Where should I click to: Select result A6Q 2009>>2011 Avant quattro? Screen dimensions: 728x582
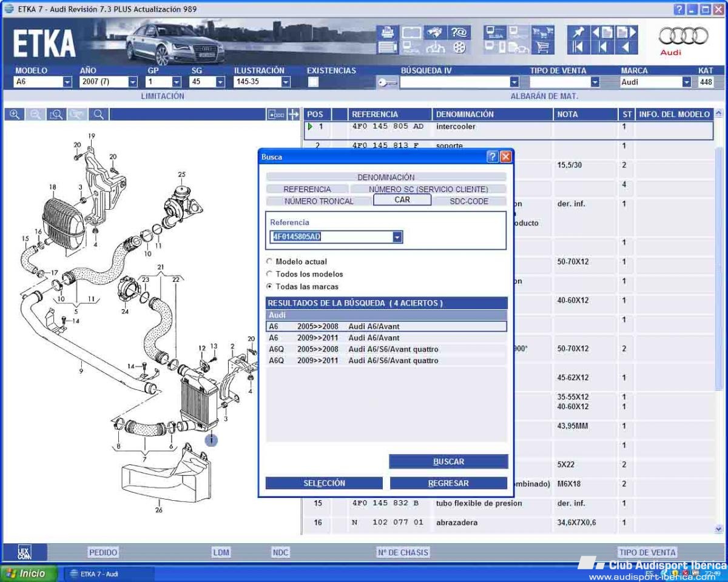pyautogui.click(x=386, y=361)
